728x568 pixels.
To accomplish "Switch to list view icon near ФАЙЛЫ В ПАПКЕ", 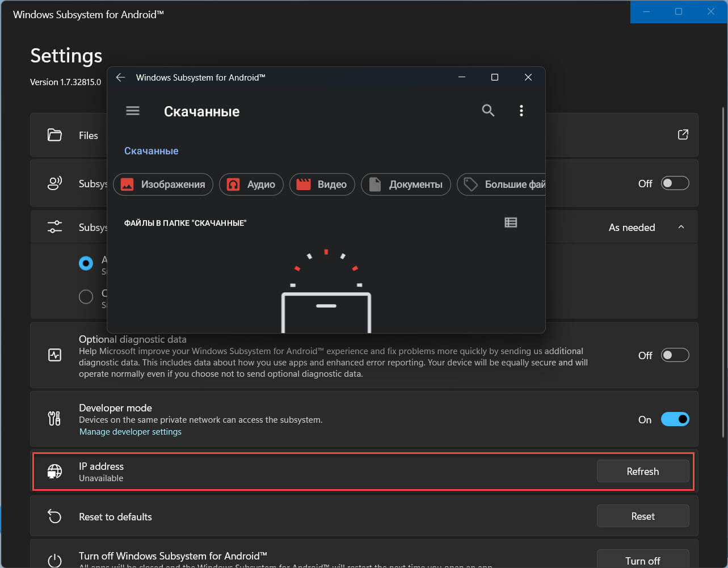I will [511, 222].
